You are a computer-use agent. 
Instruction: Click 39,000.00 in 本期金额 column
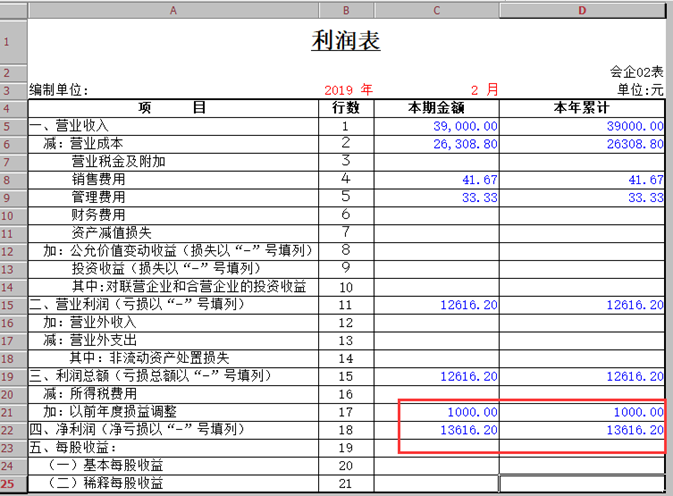(465, 127)
